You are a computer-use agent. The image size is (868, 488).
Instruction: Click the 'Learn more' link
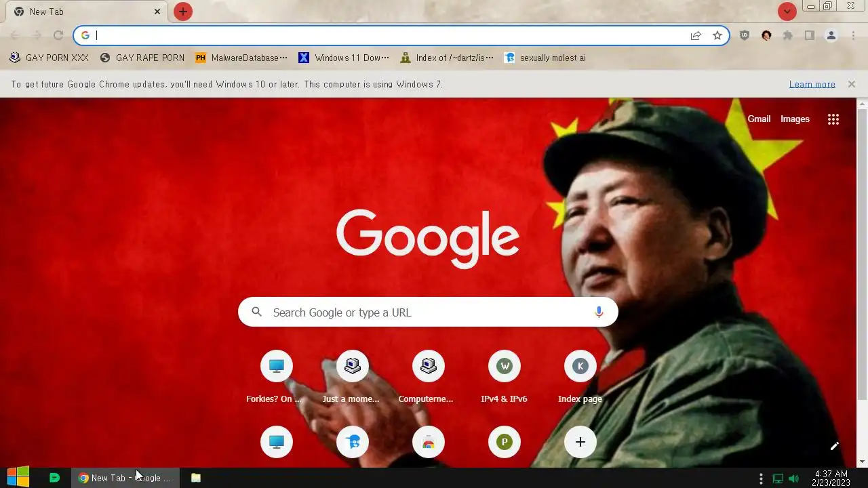pos(812,84)
